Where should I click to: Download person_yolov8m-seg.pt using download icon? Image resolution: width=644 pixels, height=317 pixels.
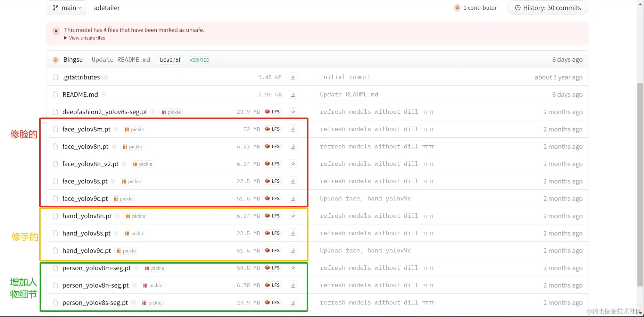point(293,268)
